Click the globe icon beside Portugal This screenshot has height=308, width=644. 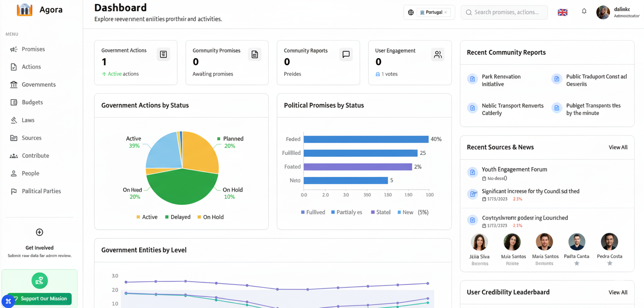point(411,12)
